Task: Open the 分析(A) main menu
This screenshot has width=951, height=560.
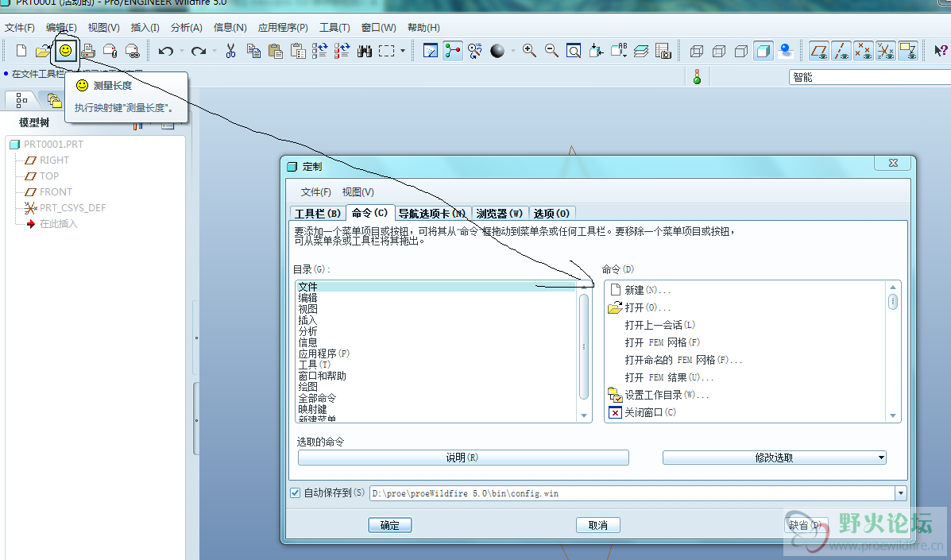Action: 186,28
